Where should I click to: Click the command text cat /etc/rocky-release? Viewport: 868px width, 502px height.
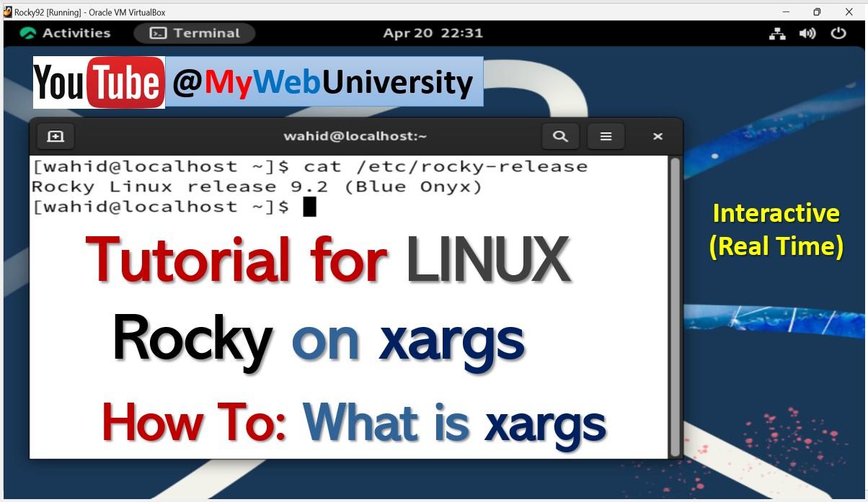[446, 166]
